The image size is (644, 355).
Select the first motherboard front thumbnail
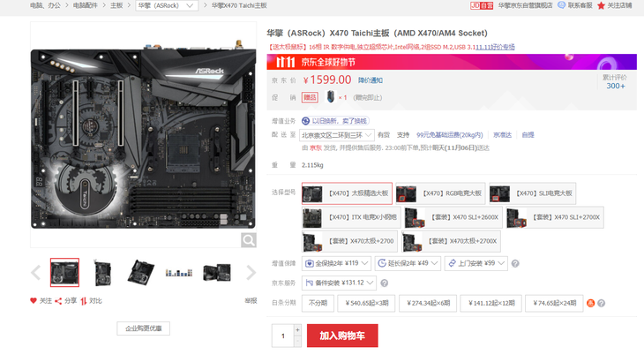(x=64, y=272)
